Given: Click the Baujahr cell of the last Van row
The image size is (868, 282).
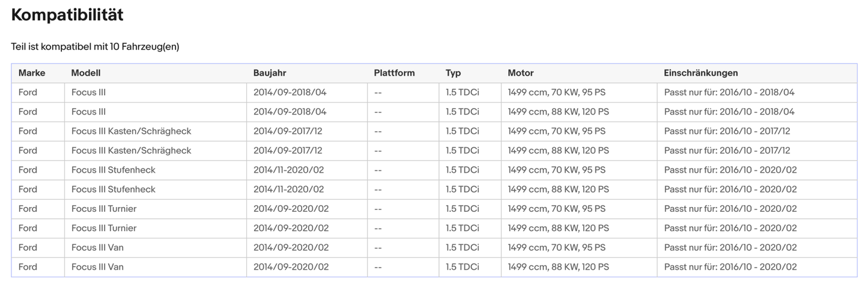Looking at the screenshot, I should (x=291, y=267).
